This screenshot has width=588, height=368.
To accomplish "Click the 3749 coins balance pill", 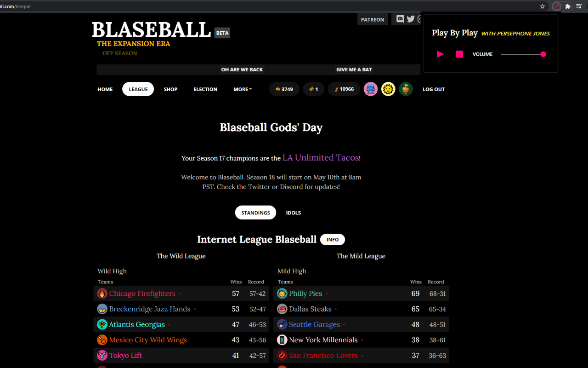I will coord(284,89).
